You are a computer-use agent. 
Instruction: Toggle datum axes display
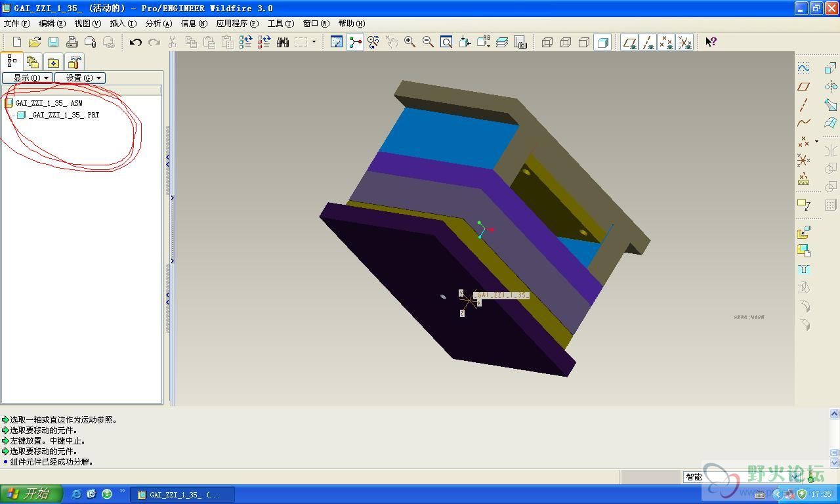[648, 42]
